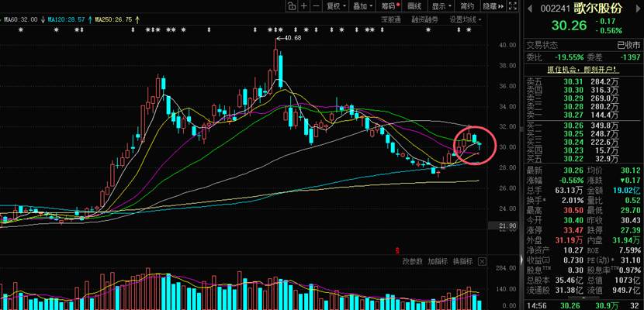644x310 pixels.
Task: Click the last trade time 14:56 row
Action: point(583,305)
